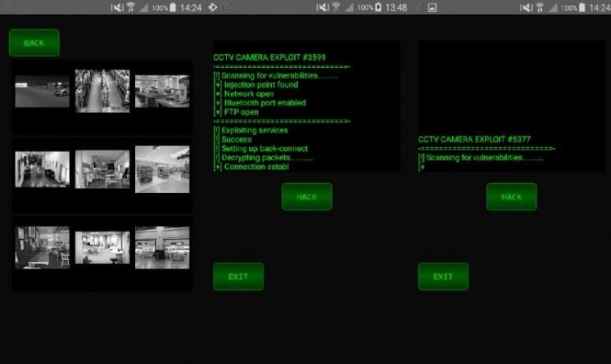Image resolution: width=611 pixels, height=364 pixels.
Task: Click the title 'CCTV CAMERA EXPLOIT #5377'
Action: click(474, 139)
